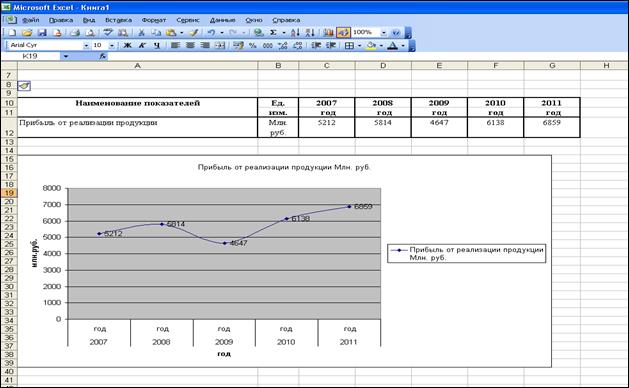Toggle underline formatting (Ч)

point(156,45)
